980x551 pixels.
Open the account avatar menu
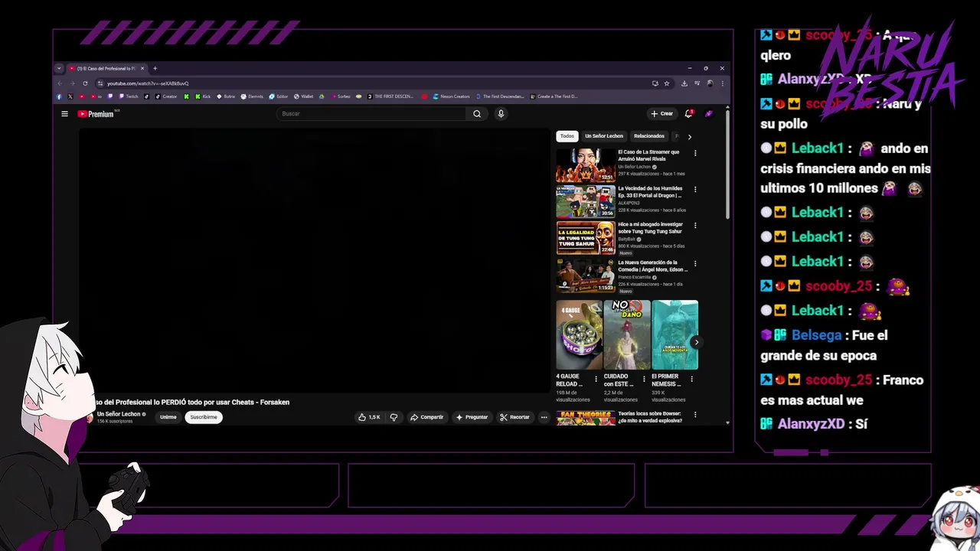click(709, 113)
